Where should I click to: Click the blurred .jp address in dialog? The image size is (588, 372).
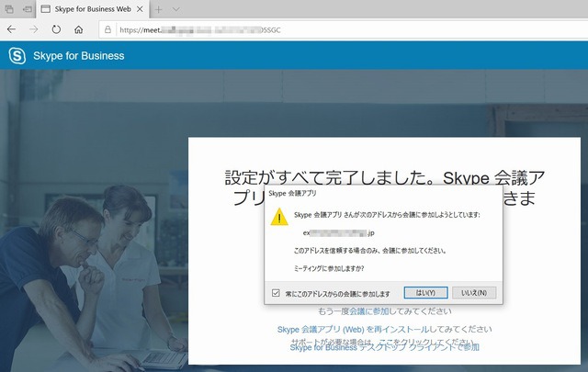(x=339, y=233)
